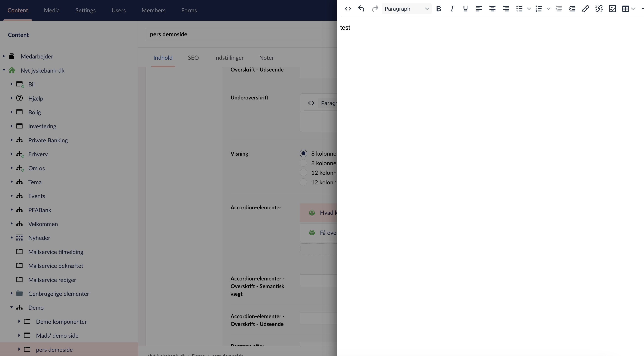
Task: Open Users section
Action: 119,10
